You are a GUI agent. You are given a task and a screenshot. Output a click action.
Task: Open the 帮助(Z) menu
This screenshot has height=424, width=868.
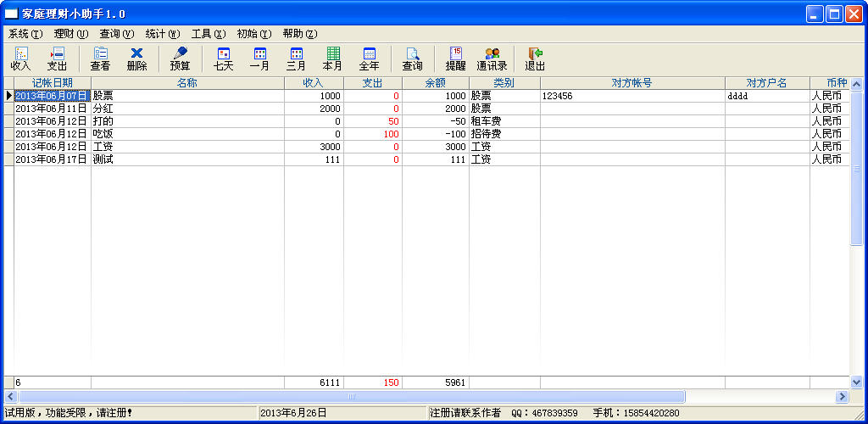(x=300, y=34)
